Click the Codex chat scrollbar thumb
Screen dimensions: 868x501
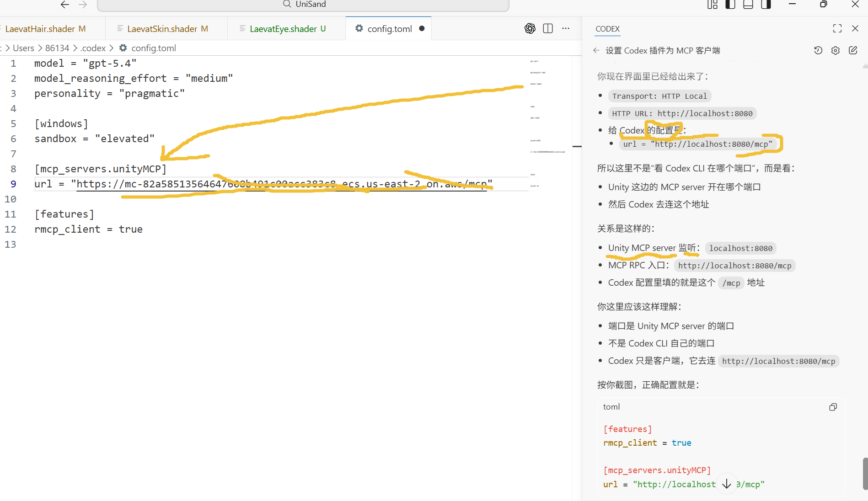point(865,473)
